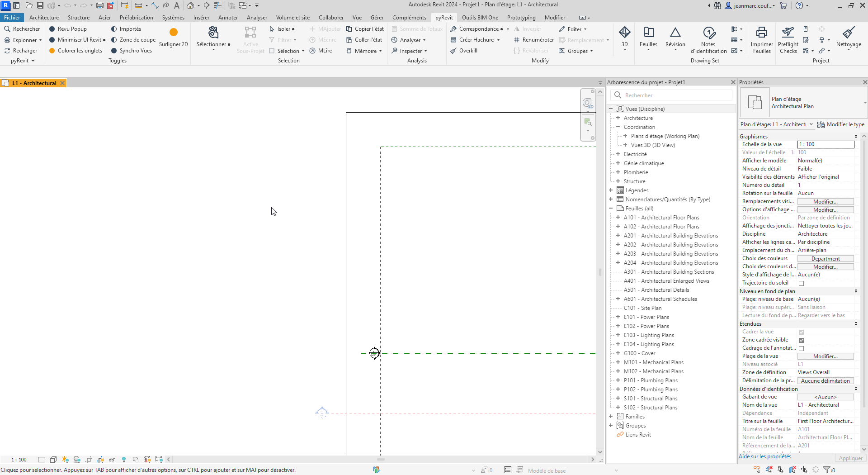The image size is (868, 475).
Task: Check the Trajectoire du soleil box
Action: (x=802, y=283)
